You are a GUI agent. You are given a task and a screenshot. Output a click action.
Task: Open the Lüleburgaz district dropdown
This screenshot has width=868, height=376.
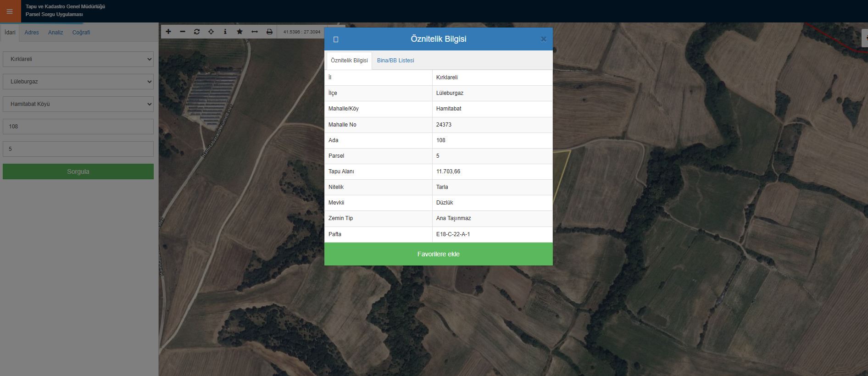click(78, 82)
